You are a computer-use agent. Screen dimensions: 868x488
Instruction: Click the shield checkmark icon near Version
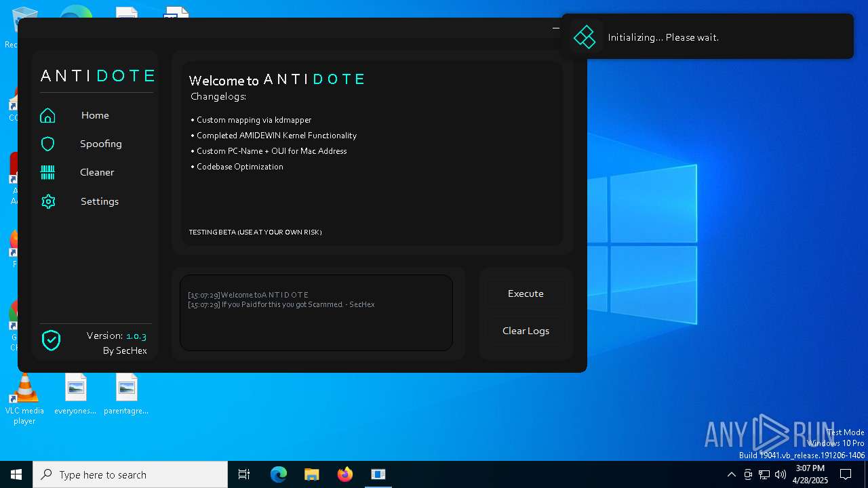pos(51,340)
